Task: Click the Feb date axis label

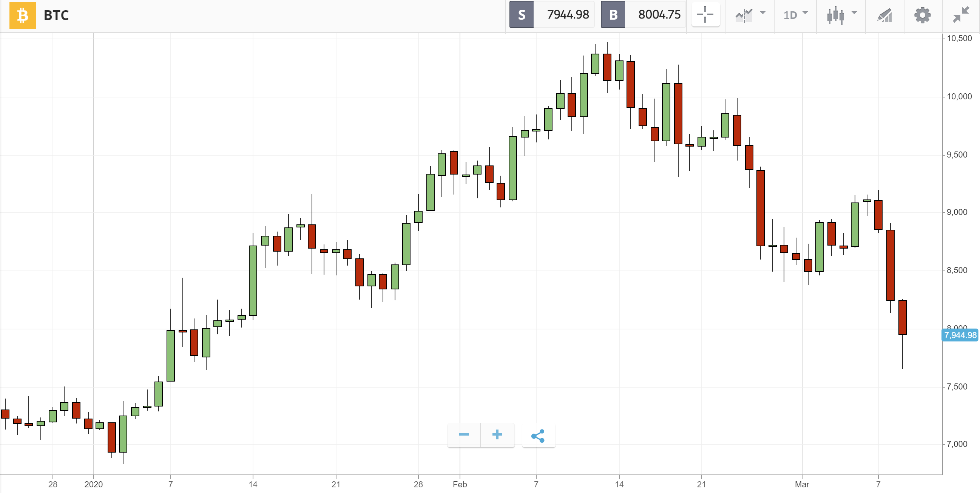Action: click(460, 484)
